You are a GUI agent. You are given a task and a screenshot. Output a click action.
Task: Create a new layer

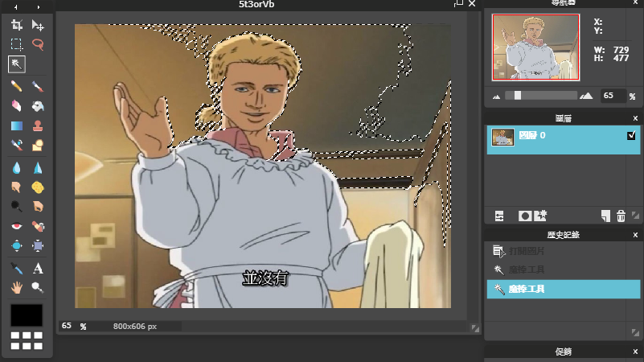click(x=605, y=216)
